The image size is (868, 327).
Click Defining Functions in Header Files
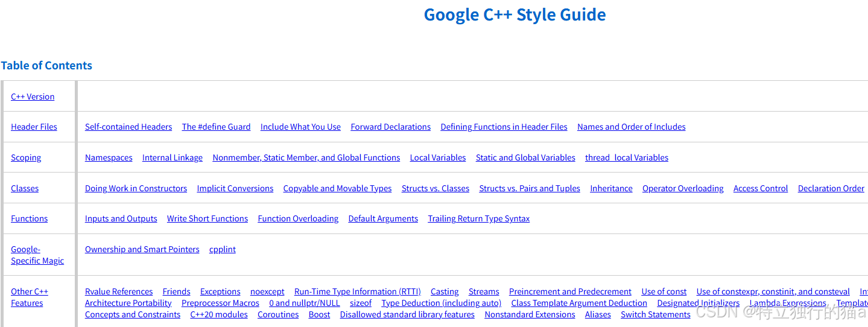point(504,127)
